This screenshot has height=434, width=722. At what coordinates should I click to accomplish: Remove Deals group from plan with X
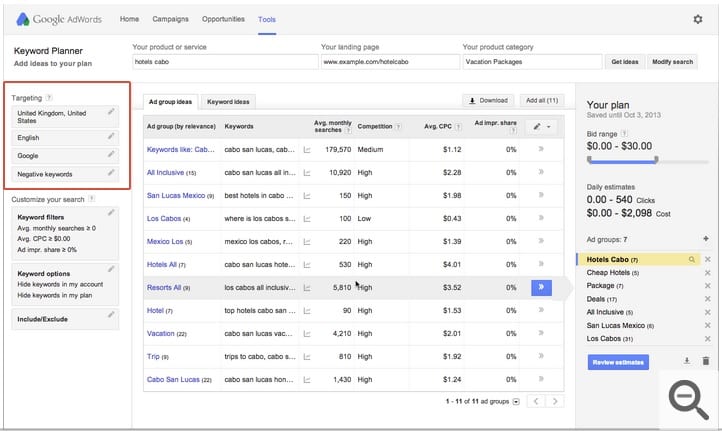coord(708,299)
